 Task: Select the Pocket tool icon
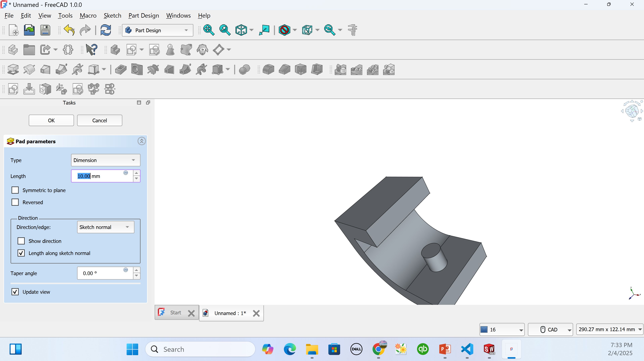pos(121,69)
